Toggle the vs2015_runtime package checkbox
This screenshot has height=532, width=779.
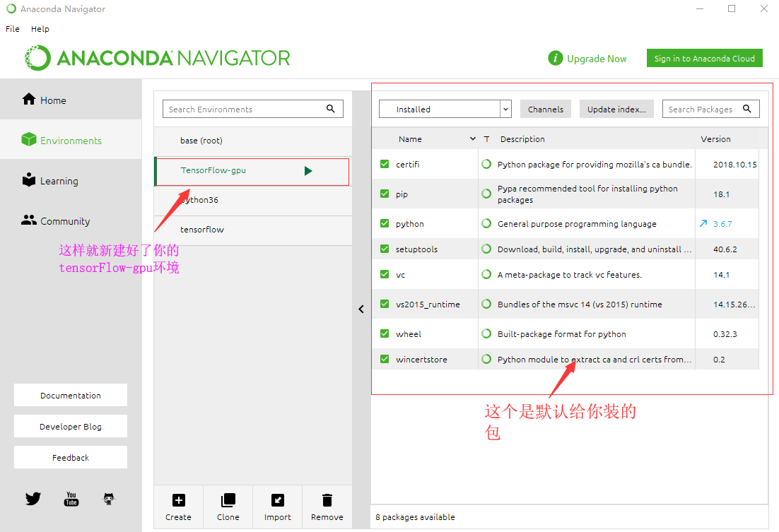click(385, 304)
